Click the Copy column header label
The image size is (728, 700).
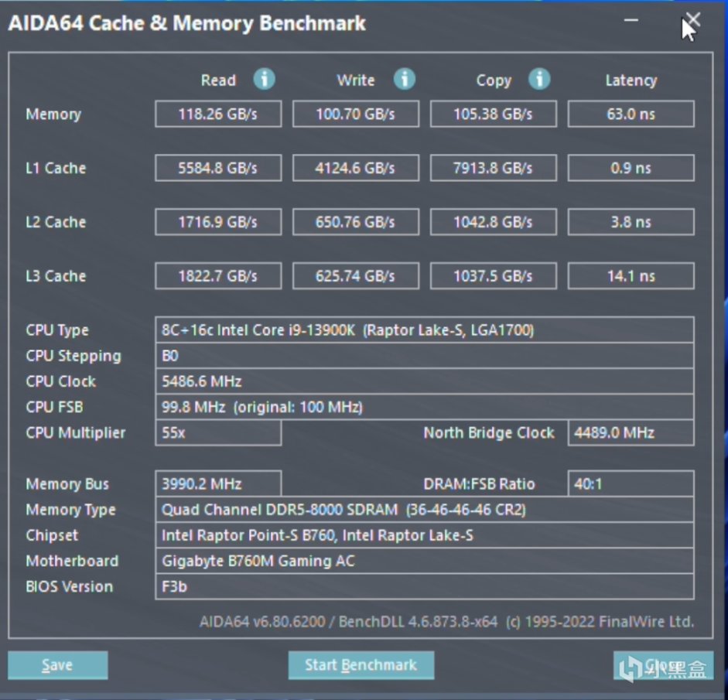(494, 80)
